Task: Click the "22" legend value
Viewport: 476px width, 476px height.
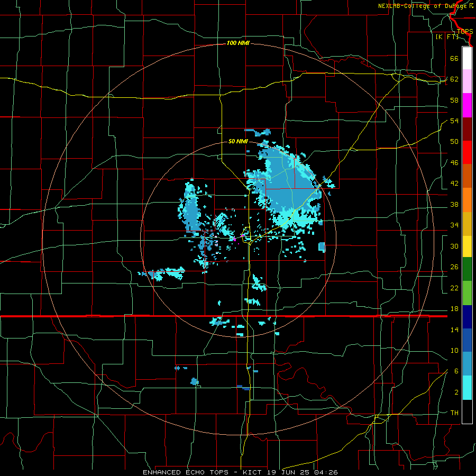Action: pyautogui.click(x=454, y=288)
